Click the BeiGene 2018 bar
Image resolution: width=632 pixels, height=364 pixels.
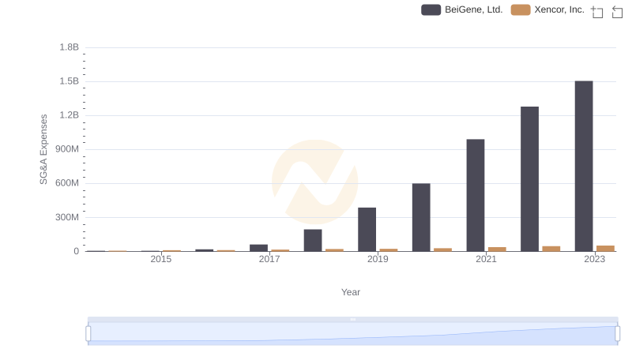click(x=313, y=240)
